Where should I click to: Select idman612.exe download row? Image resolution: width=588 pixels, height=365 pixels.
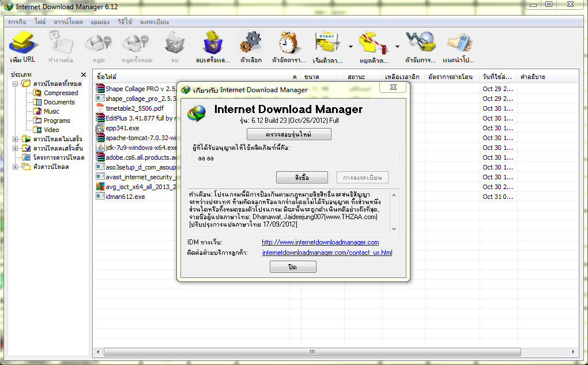click(125, 197)
